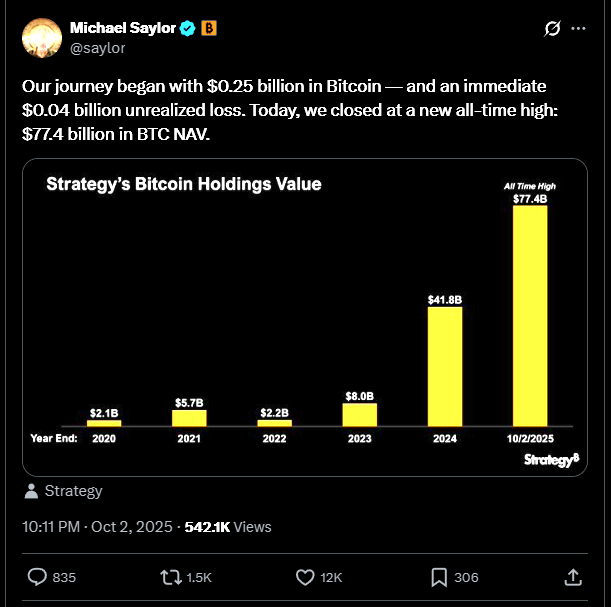Open Michael Saylor's profile avatar
Viewport: 611px width, 607px height.
[41, 38]
